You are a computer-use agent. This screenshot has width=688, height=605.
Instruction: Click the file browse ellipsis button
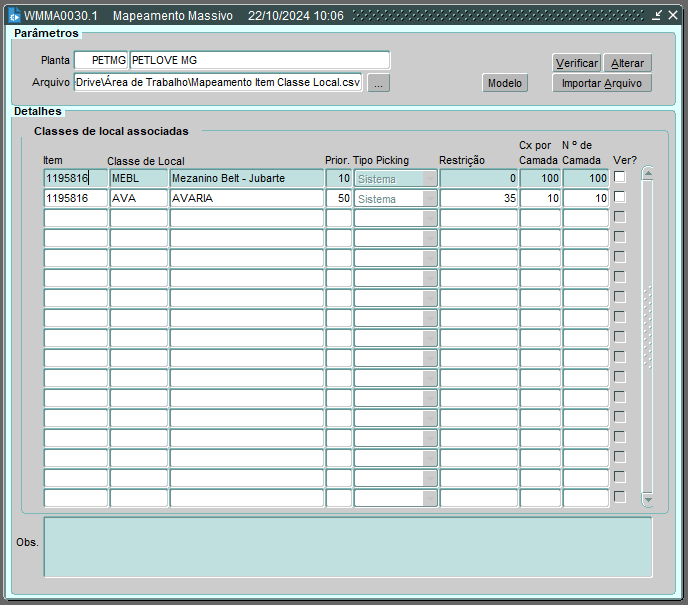(378, 84)
